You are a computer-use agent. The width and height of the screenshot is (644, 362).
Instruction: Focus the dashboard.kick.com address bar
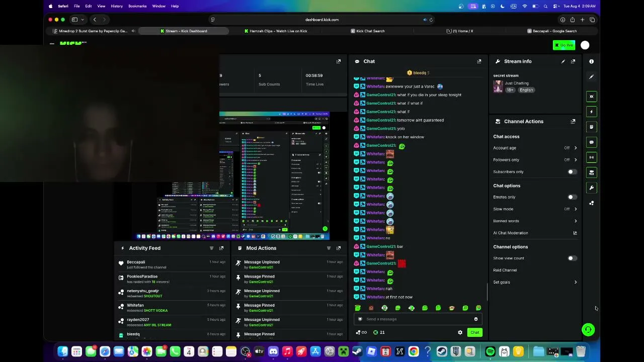(x=322, y=20)
